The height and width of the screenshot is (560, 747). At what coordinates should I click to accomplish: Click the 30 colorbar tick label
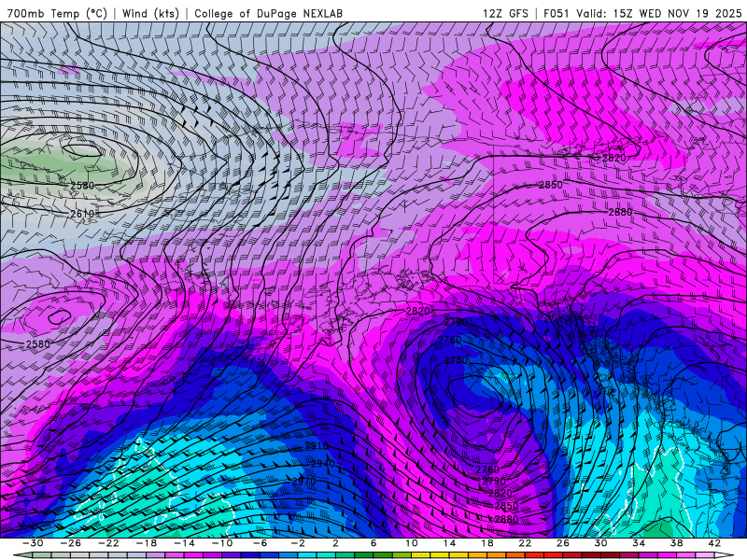coord(600,543)
